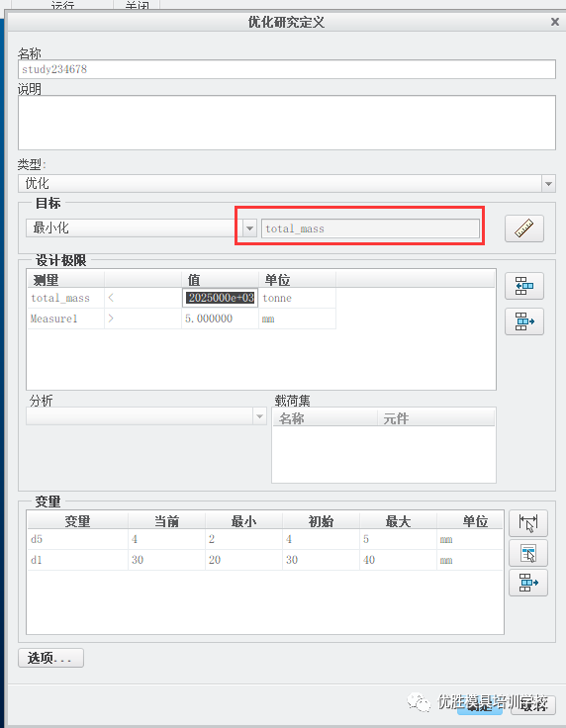Click the 最小 column header in variables table
Screen dimensions: 566x728
click(x=243, y=521)
